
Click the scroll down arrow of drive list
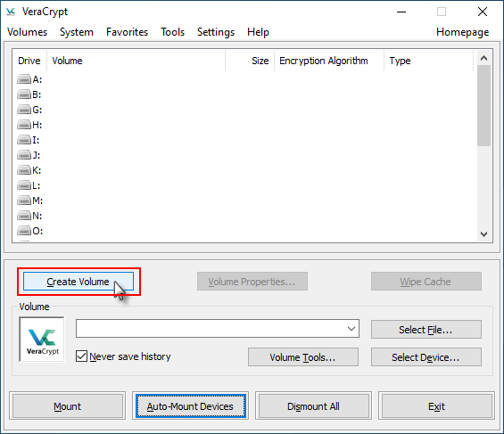point(483,234)
